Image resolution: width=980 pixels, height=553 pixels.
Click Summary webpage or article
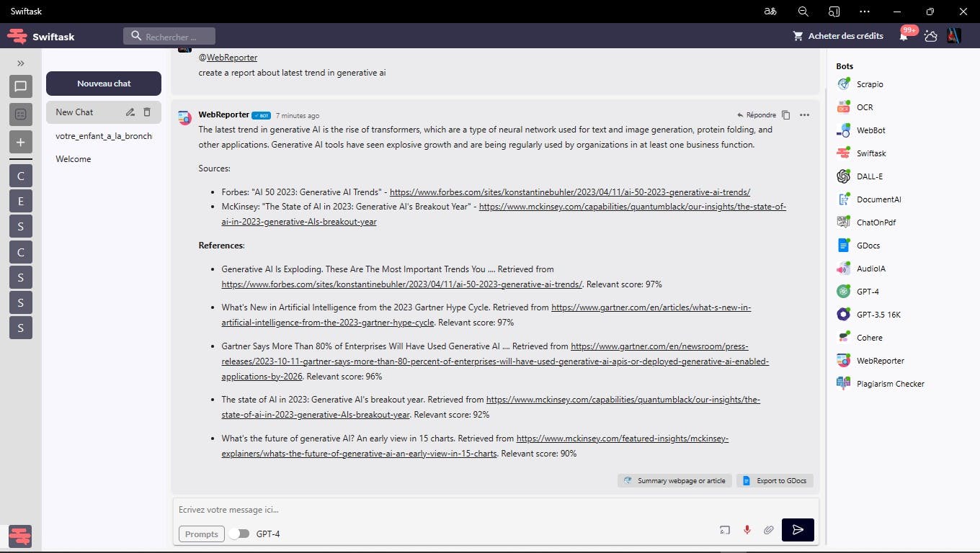tap(674, 480)
